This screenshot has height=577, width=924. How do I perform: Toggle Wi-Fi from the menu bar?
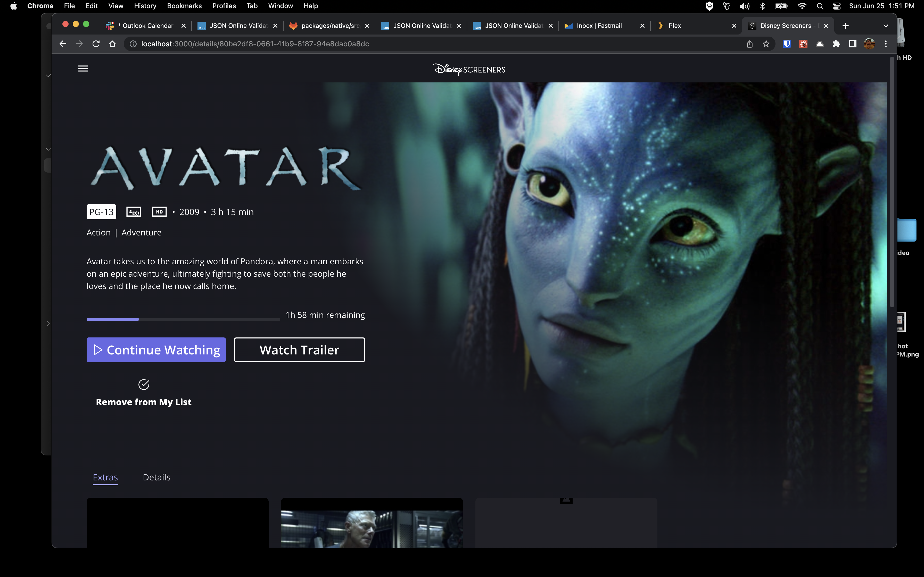tap(802, 6)
